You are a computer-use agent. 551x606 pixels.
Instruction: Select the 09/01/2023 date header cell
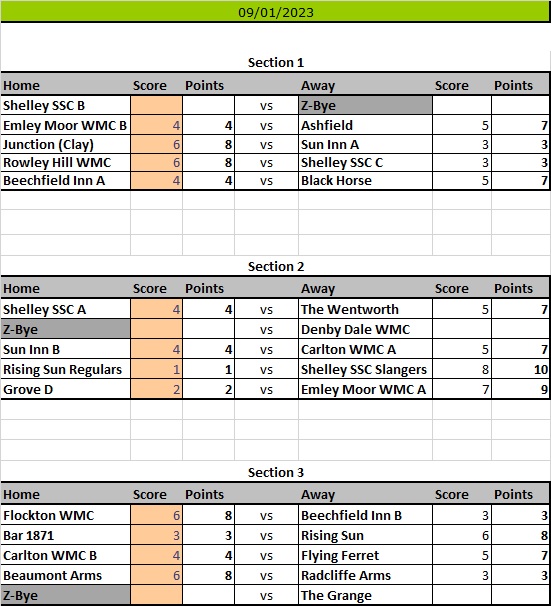(x=276, y=12)
